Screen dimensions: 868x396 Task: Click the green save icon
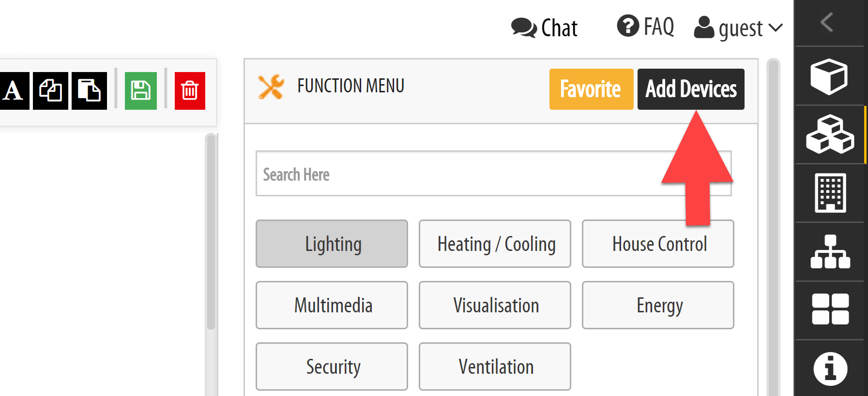coord(141,91)
